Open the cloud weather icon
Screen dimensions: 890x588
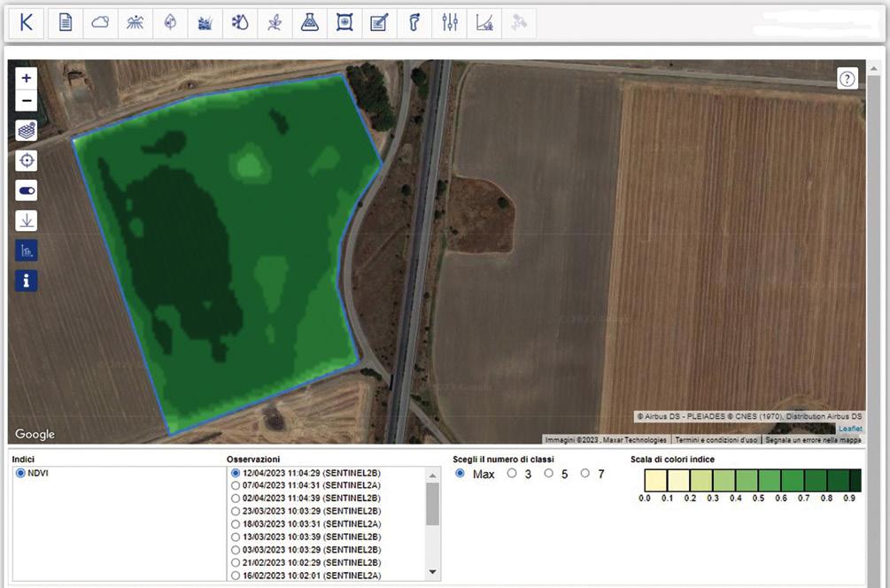[x=100, y=23]
